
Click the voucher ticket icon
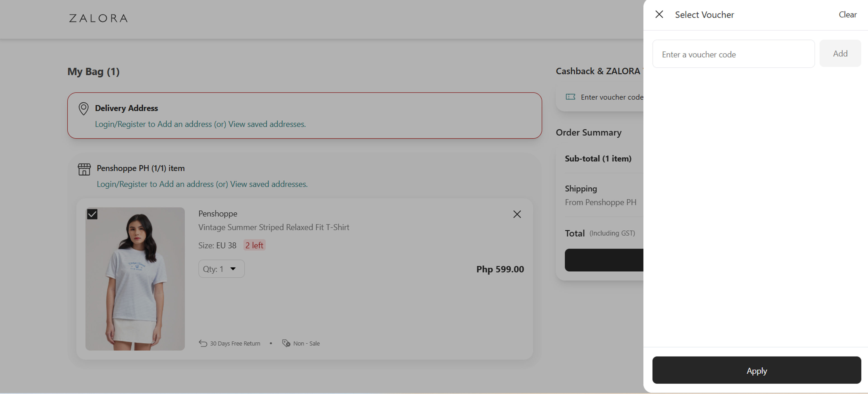click(x=570, y=97)
